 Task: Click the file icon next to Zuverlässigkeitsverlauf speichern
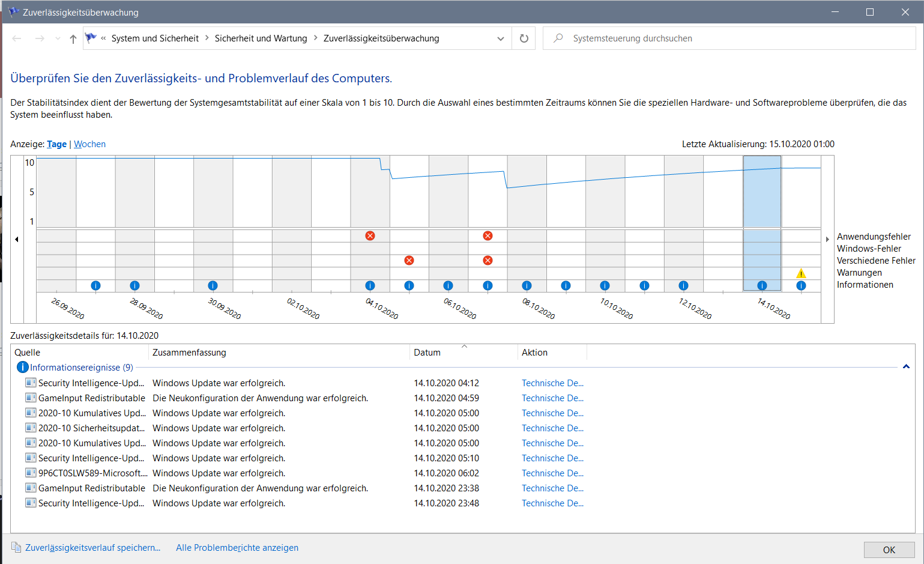[x=16, y=547]
